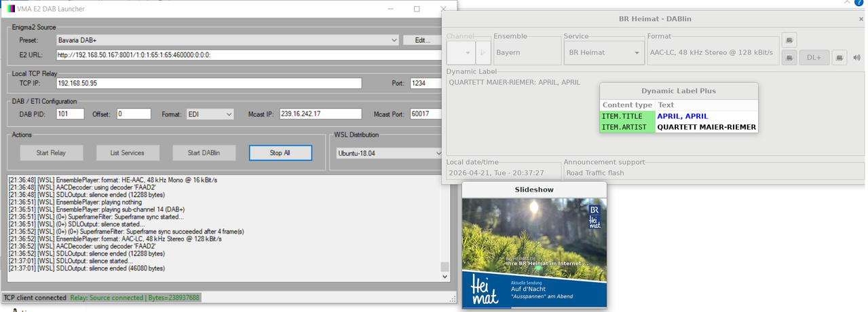This screenshot has height=312, width=868.
Task: Click the TCP client connected status
Action: click(x=35, y=298)
